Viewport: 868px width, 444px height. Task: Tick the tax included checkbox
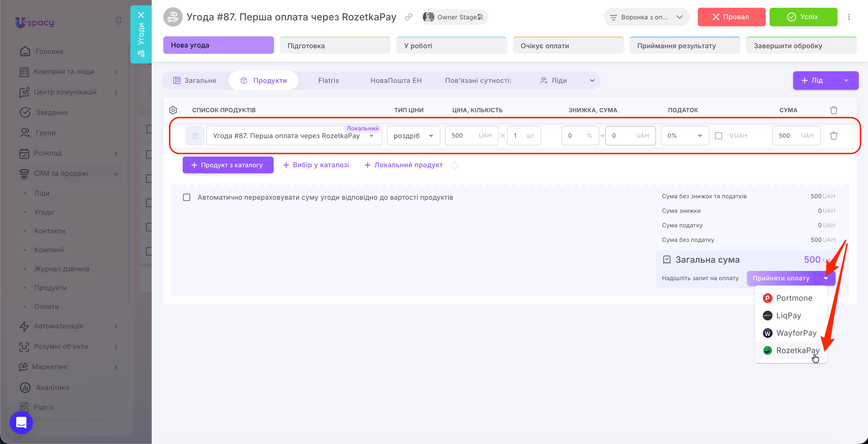718,136
